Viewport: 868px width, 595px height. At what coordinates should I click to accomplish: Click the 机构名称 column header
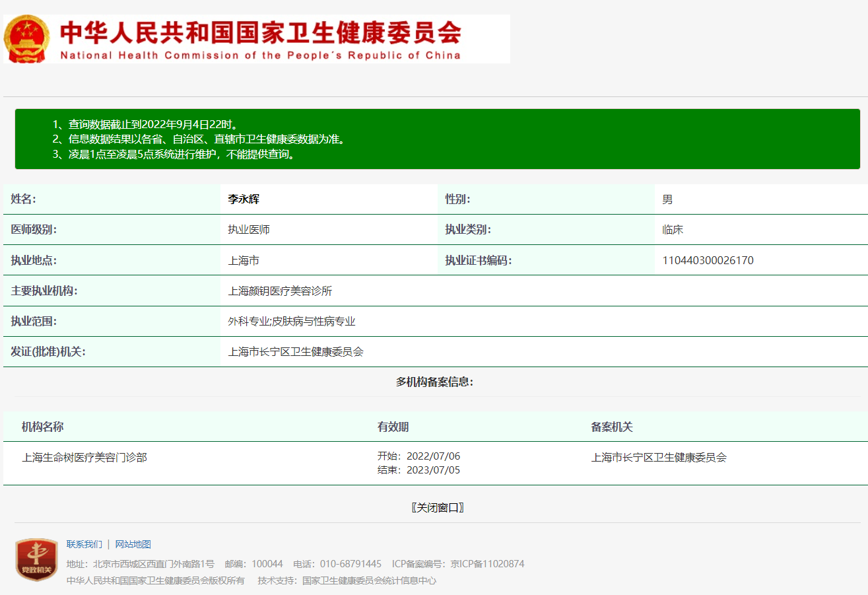(42, 427)
